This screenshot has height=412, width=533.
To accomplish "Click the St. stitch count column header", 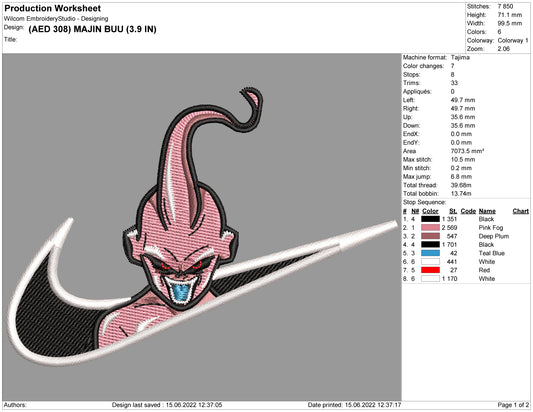I will (x=453, y=211).
